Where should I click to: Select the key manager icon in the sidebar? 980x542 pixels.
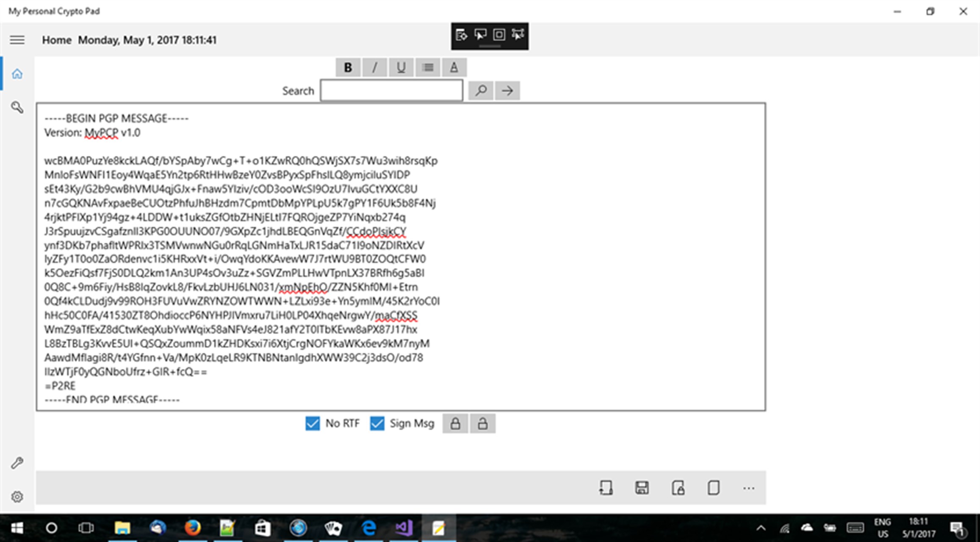17,108
